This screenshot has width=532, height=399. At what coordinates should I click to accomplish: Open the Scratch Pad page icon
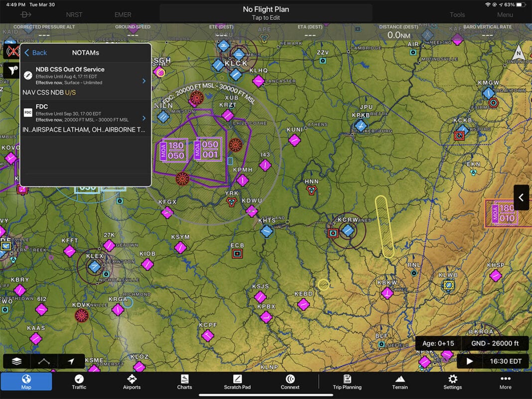[x=237, y=383]
